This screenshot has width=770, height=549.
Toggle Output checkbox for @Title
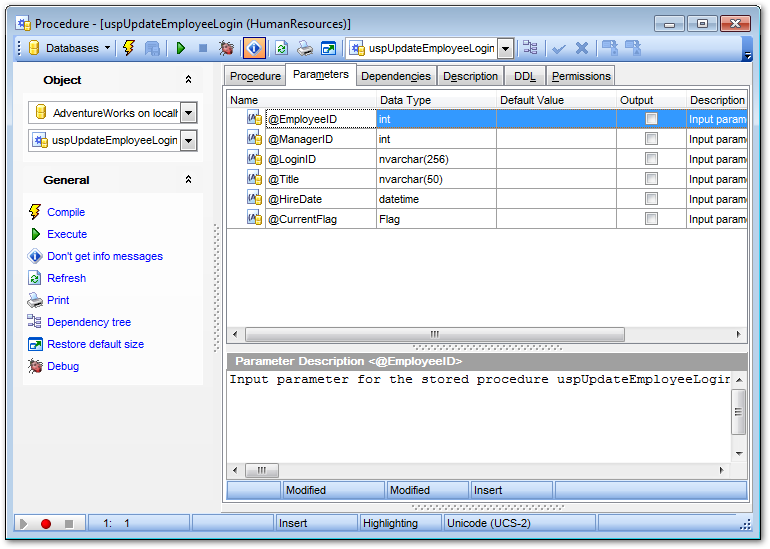[651, 178]
